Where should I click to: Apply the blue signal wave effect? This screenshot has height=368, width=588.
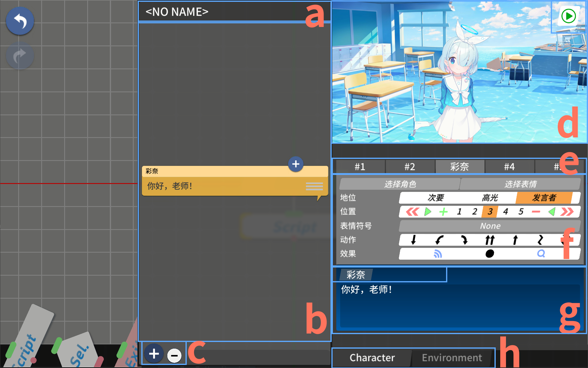click(x=438, y=254)
